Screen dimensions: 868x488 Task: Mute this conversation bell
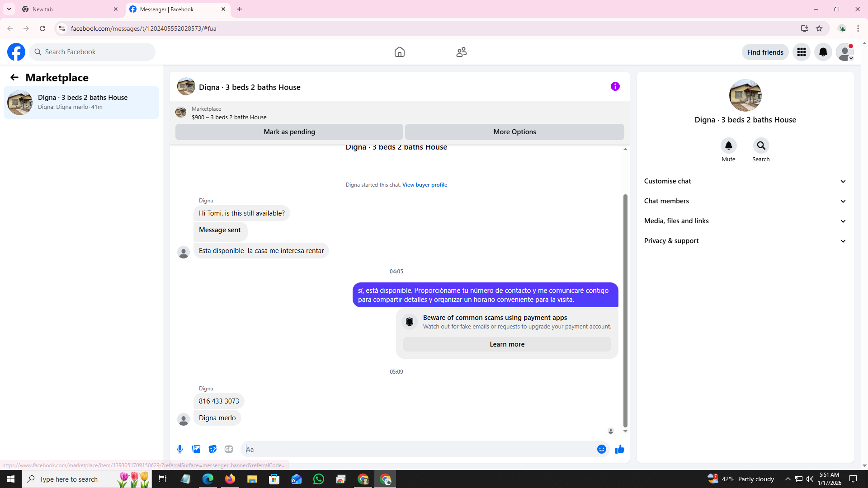pos(728,145)
